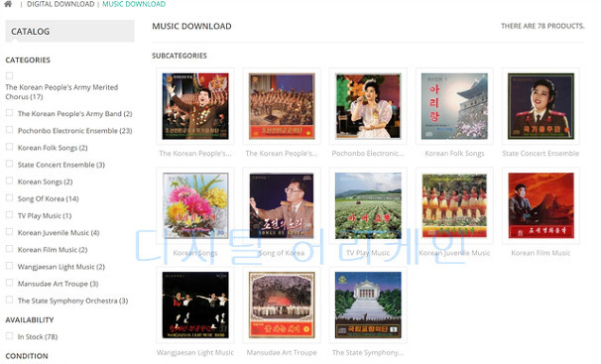The height and width of the screenshot is (364, 601).
Task: Open the Wangjaesan Light Music dancers cover
Action: [x=195, y=305]
